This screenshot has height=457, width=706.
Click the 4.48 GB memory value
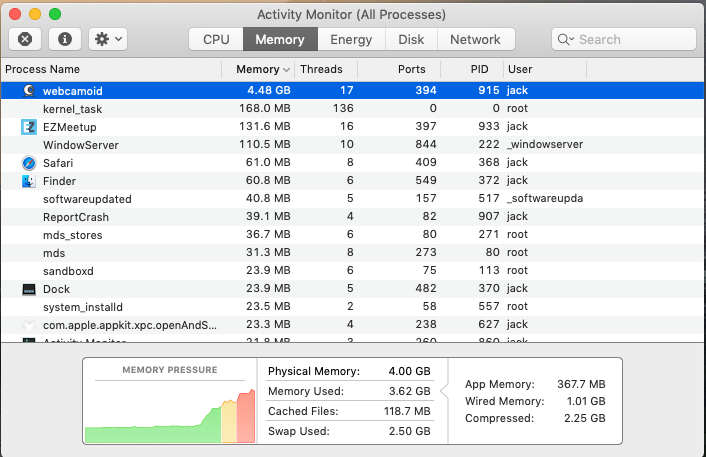[x=269, y=90]
